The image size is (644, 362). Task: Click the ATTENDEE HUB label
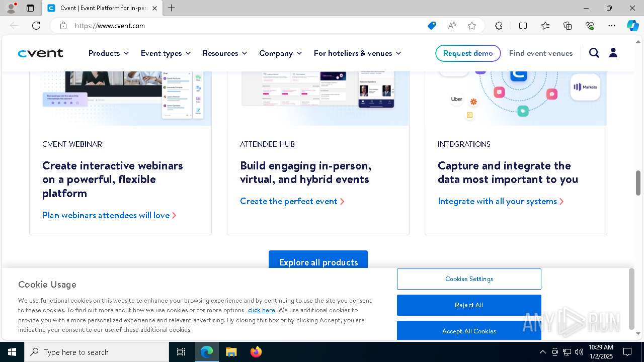[267, 144]
